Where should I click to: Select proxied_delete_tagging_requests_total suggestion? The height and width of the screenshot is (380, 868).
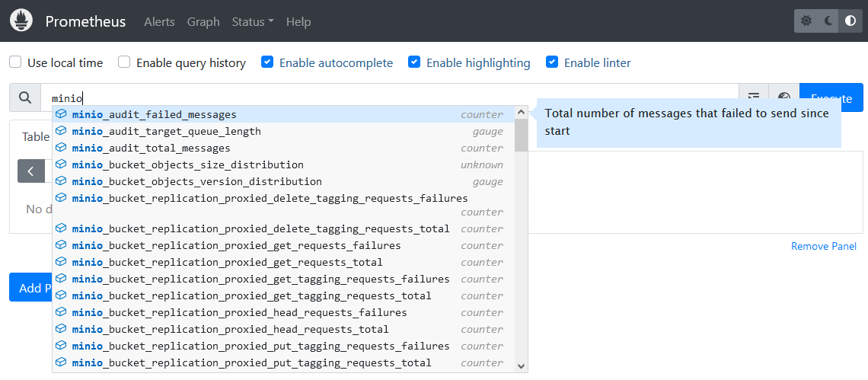283,228
